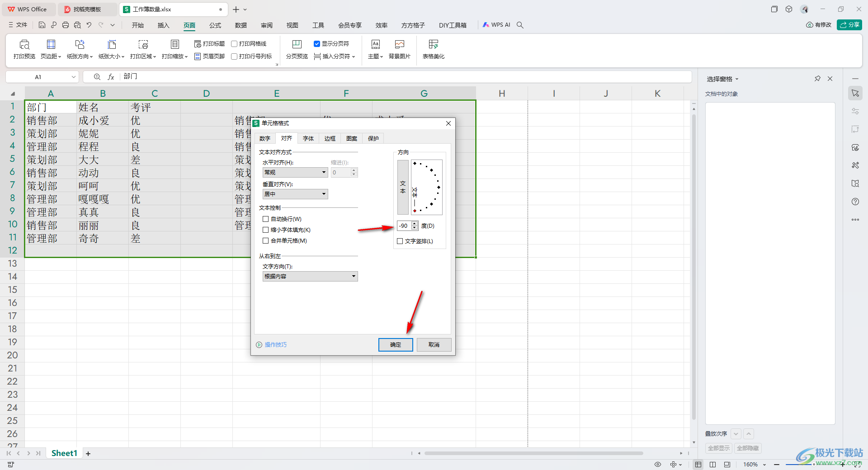Open Paper Size (纸张大小) menu
This screenshot has width=868, height=470.
click(111, 49)
